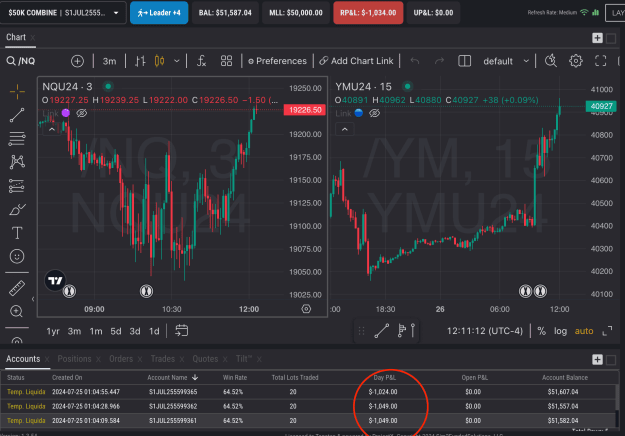Switch to the Positions tab

(x=74, y=359)
